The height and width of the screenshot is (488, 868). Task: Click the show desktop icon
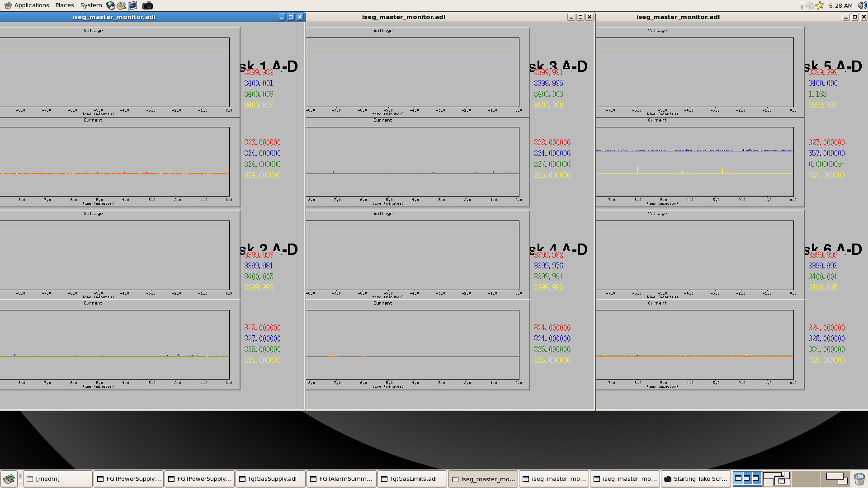click(9, 479)
